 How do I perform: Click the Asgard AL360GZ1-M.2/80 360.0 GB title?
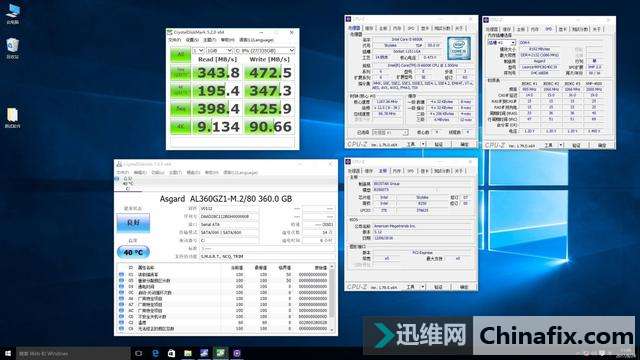click(226, 199)
